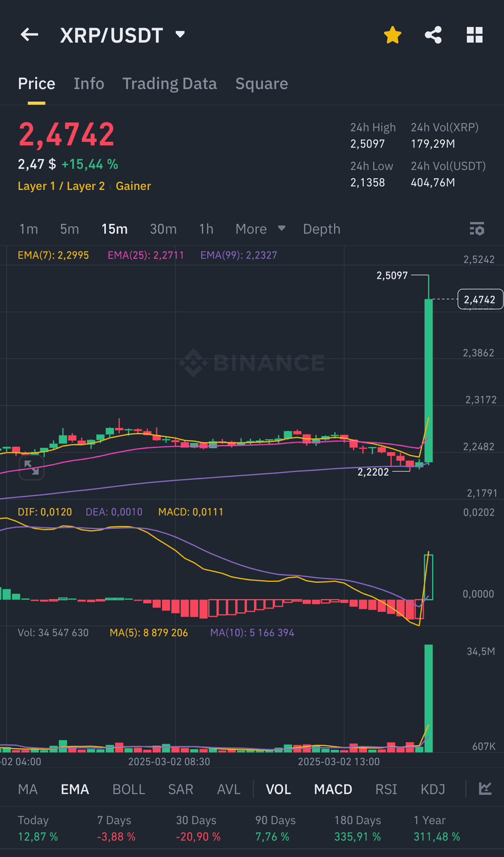504x857 pixels.
Task: Tap the 1 Year 311,48 % performance
Action: (437, 828)
